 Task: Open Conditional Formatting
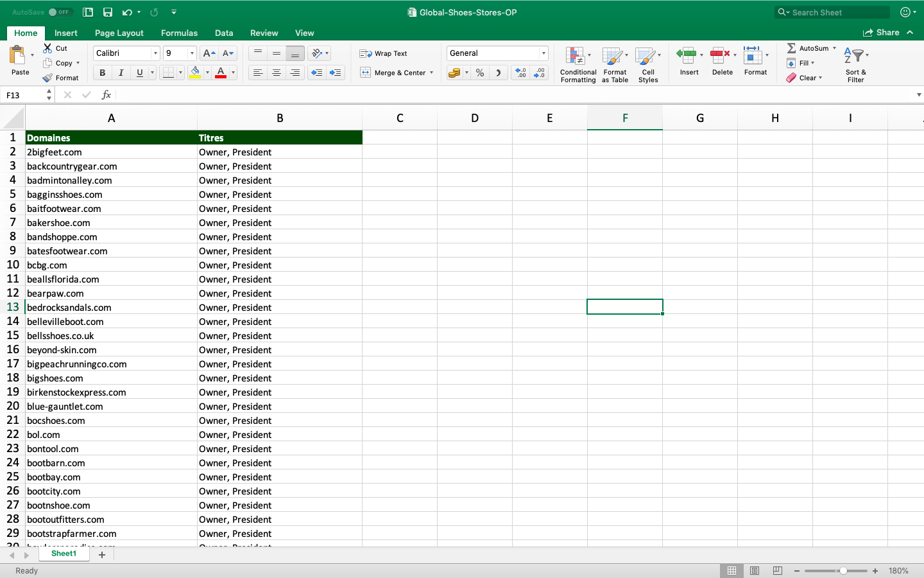pos(577,64)
